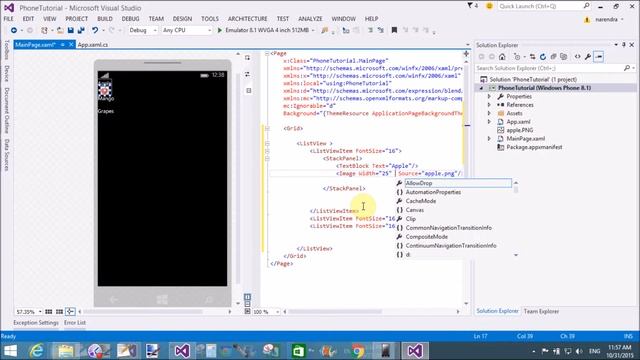This screenshot has height=360, width=640.
Task: Open Solution Explorer Home view
Action: click(502, 57)
